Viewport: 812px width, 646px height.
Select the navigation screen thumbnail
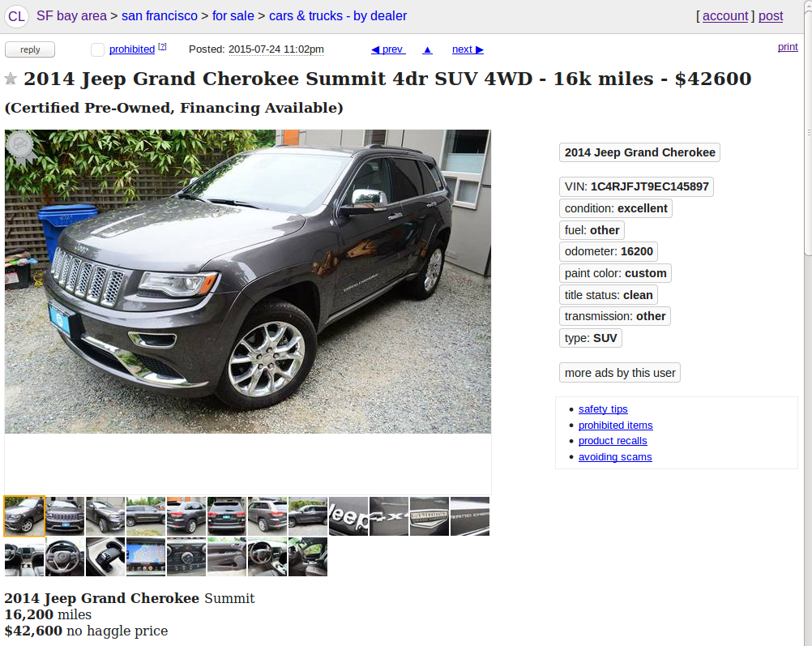point(146,557)
